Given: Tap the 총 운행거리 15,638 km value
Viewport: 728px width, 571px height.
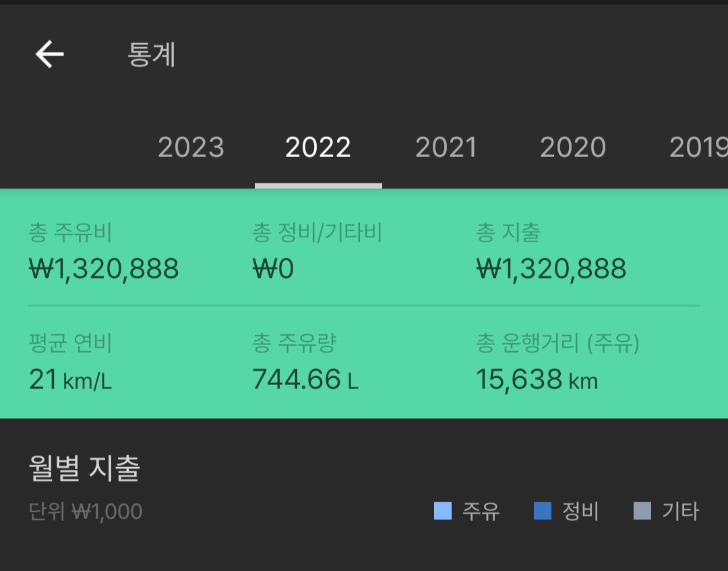Looking at the screenshot, I should [537, 380].
